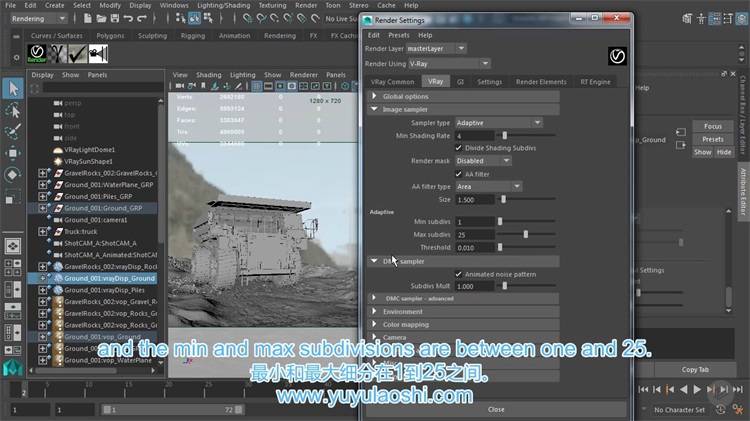
Task: Switch to the GI tab
Action: tap(460, 82)
